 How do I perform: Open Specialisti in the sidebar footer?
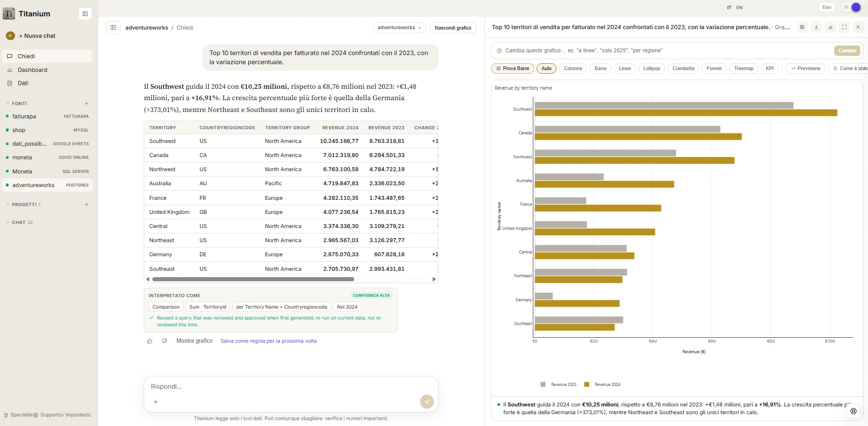tap(19, 415)
